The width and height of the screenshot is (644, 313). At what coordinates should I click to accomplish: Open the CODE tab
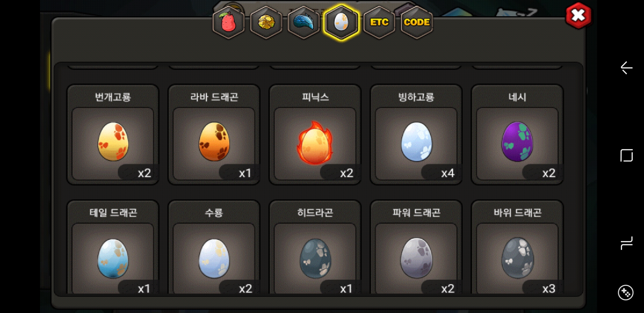pyautogui.click(x=417, y=22)
